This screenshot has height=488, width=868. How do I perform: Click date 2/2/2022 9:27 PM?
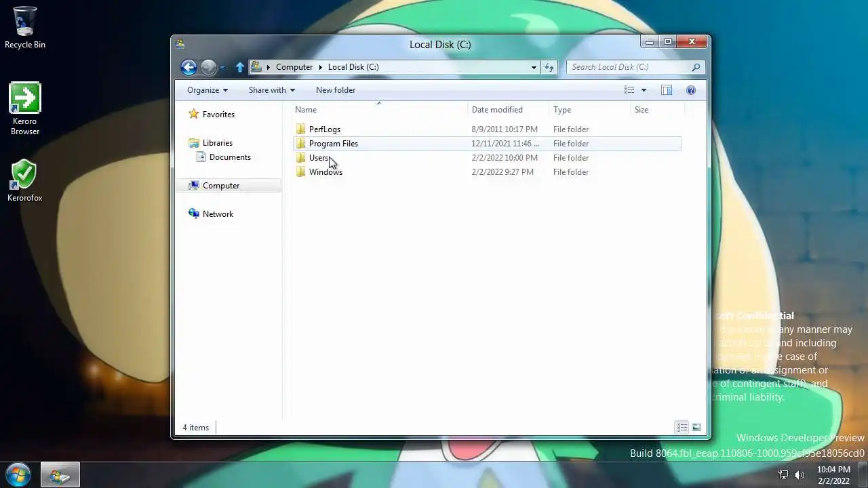pyautogui.click(x=502, y=172)
